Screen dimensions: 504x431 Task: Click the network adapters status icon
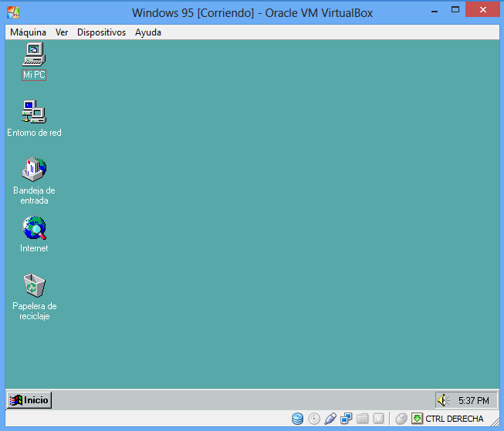[x=347, y=419]
